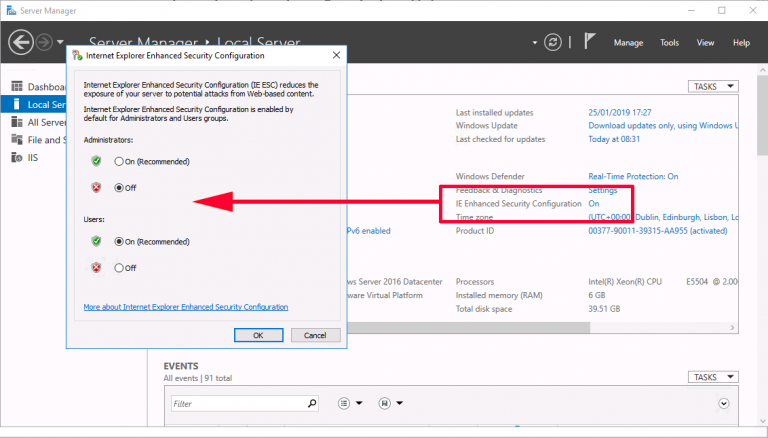The image size is (768, 438).
Task: Click green shield beside Users On
Action: click(96, 241)
